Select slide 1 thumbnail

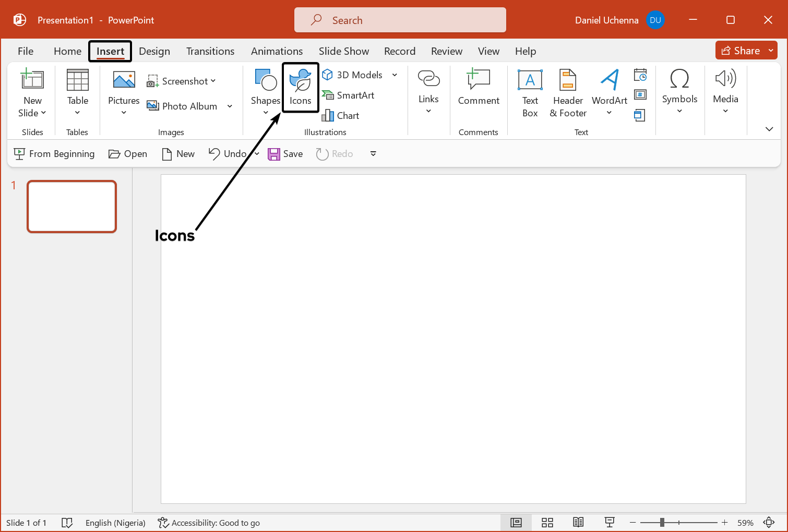[x=71, y=207]
